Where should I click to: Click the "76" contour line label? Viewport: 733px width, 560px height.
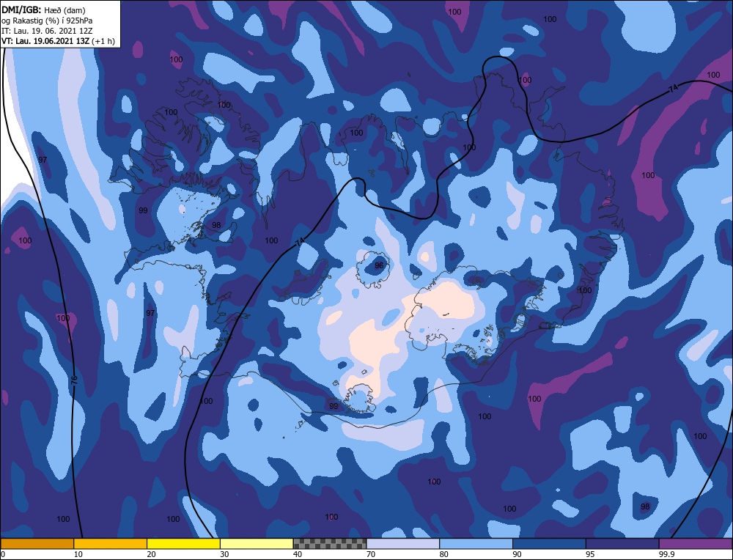click(74, 380)
